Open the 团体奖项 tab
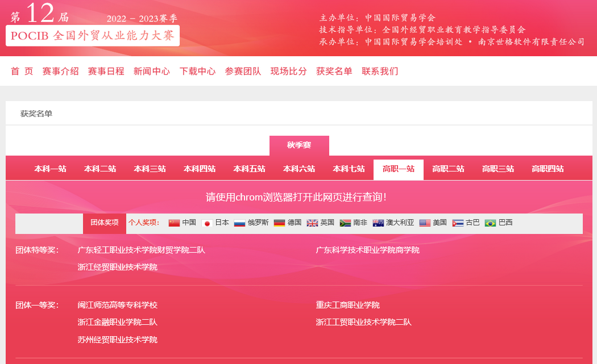 pyautogui.click(x=105, y=223)
